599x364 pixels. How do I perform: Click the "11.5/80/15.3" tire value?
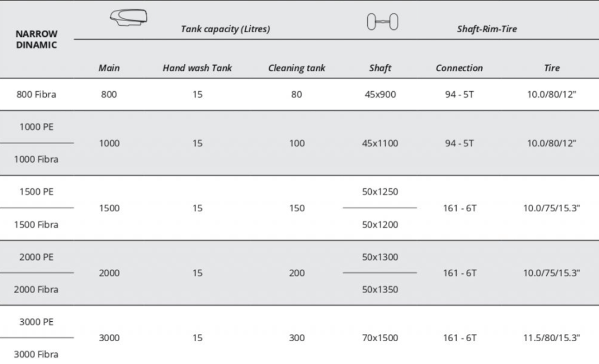click(552, 338)
